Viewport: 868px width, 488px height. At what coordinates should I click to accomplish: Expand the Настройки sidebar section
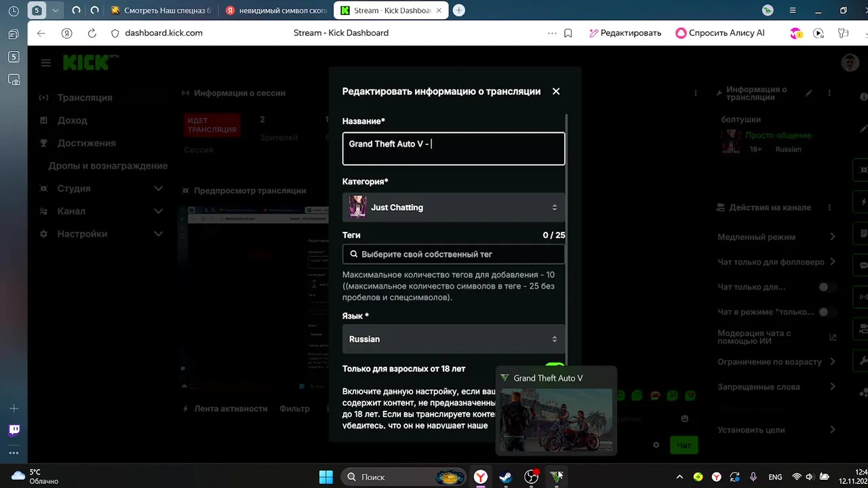[x=100, y=234]
